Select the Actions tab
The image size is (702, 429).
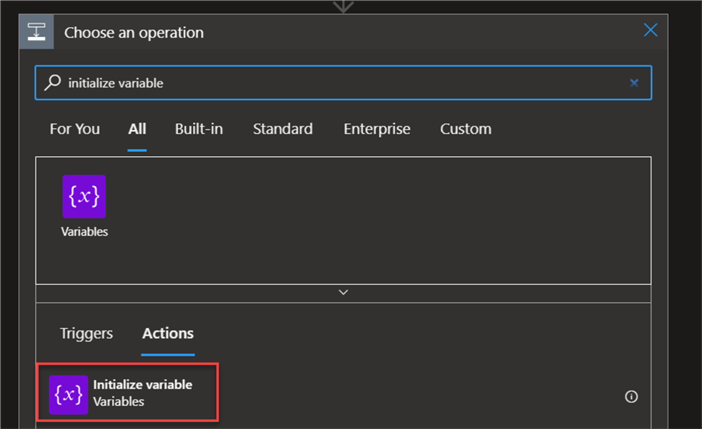(168, 334)
